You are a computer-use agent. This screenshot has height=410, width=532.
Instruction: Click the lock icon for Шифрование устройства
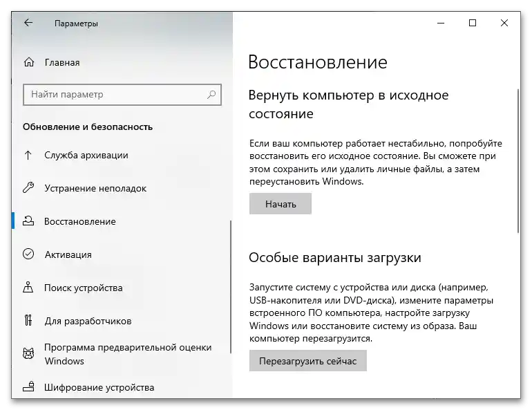click(x=28, y=386)
